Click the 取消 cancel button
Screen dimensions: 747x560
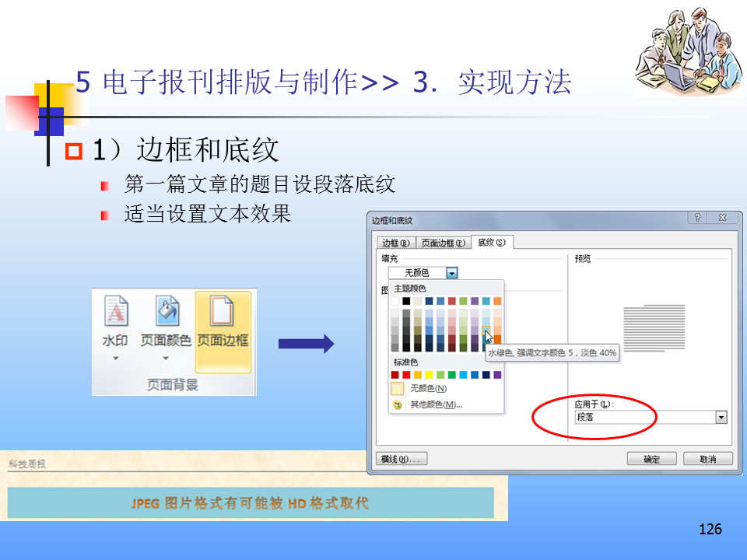(708, 459)
